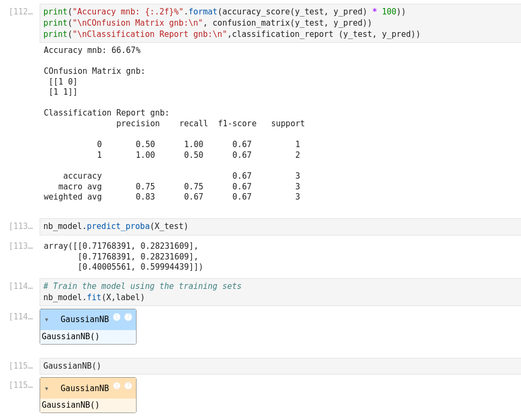Click the GaussianNB() body of the blue widget
Screen dimensions: 521x420
click(x=71, y=337)
